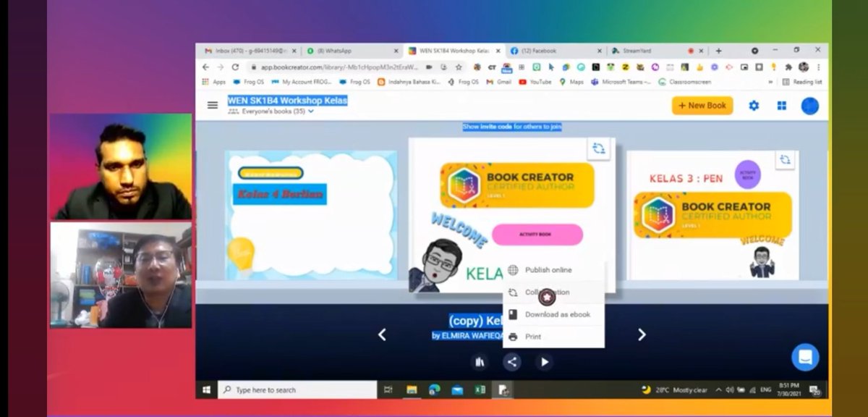Click the browser back arrow

tap(205, 67)
